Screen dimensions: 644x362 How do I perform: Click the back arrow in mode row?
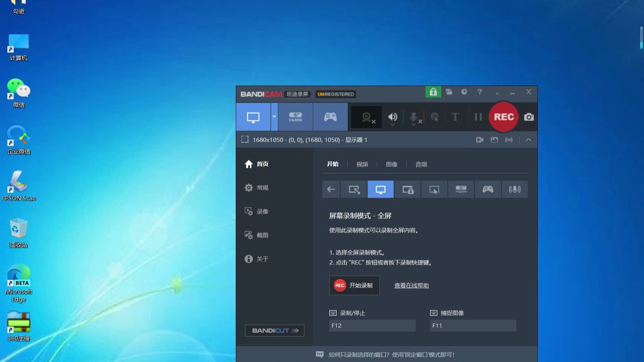coord(331,189)
